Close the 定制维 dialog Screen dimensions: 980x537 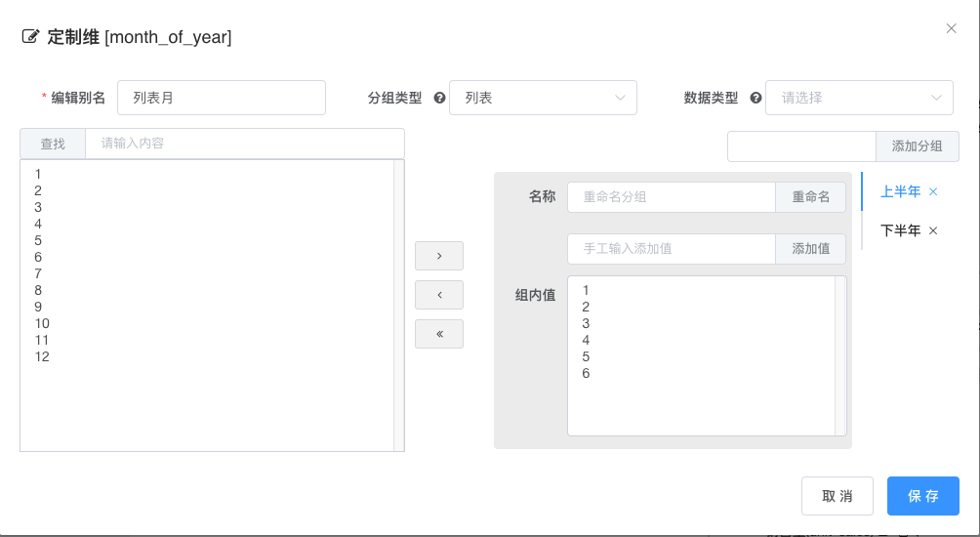(x=952, y=28)
